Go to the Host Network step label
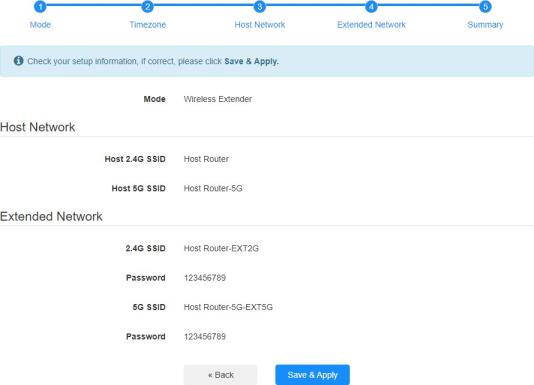This screenshot has width=534, height=385. coord(260,25)
